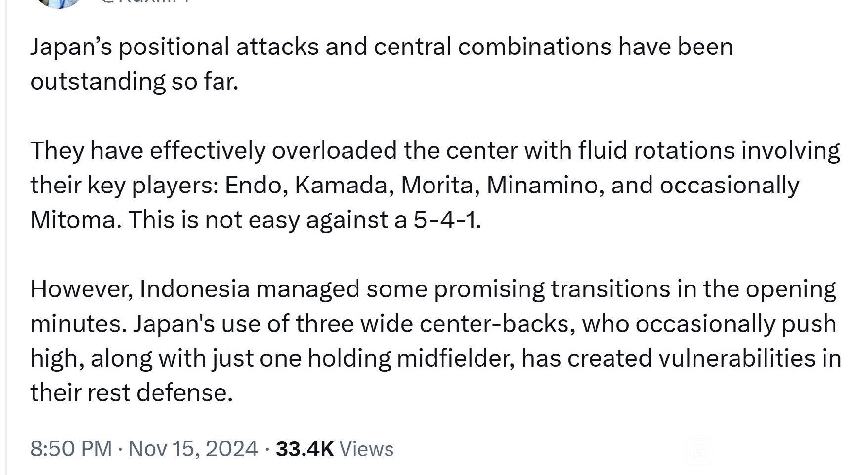
Task: Click the name Kamada in the tweet
Action: (x=341, y=186)
